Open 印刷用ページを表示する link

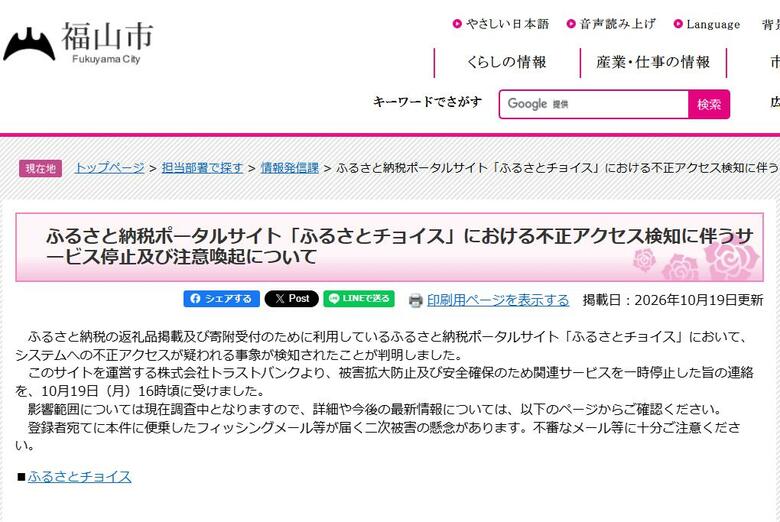pyautogui.click(x=498, y=300)
